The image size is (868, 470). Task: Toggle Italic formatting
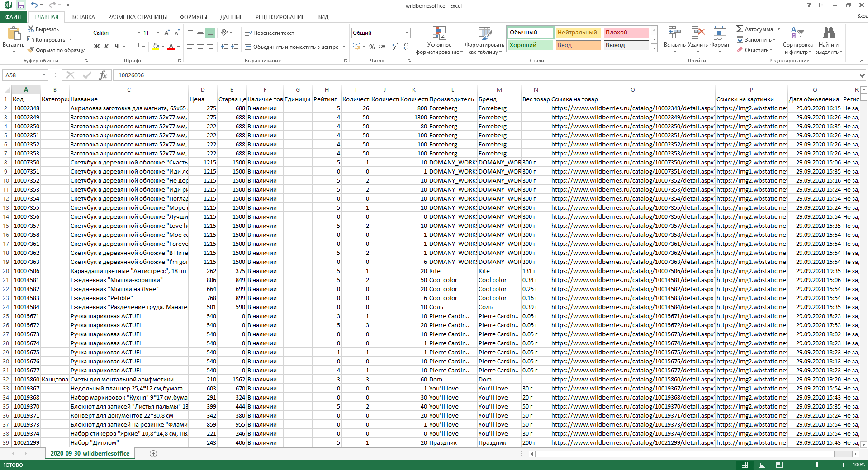[106, 47]
